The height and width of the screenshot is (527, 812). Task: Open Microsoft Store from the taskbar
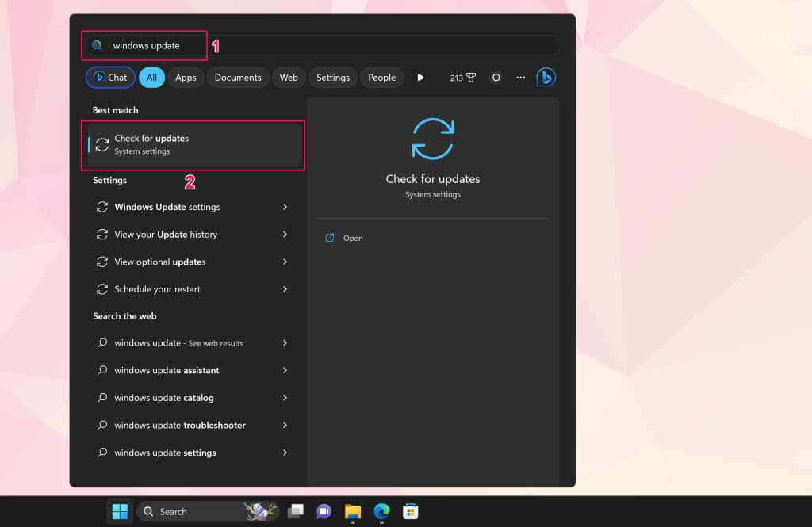pos(411,511)
